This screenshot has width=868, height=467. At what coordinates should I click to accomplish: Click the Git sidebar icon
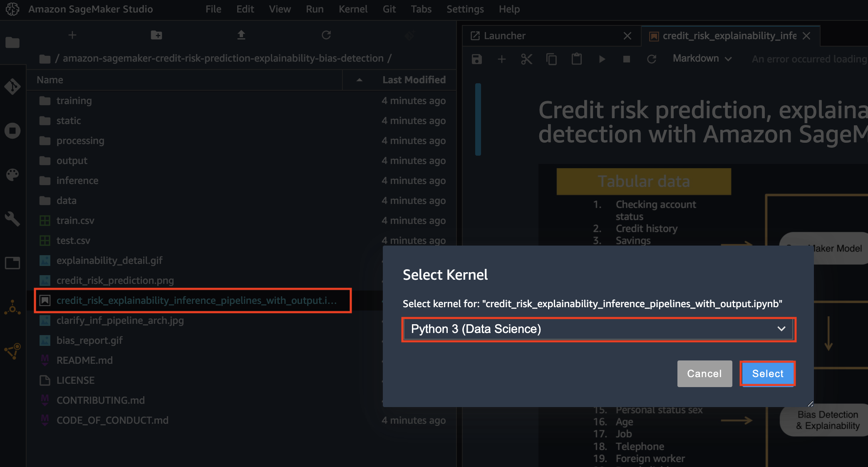point(12,87)
